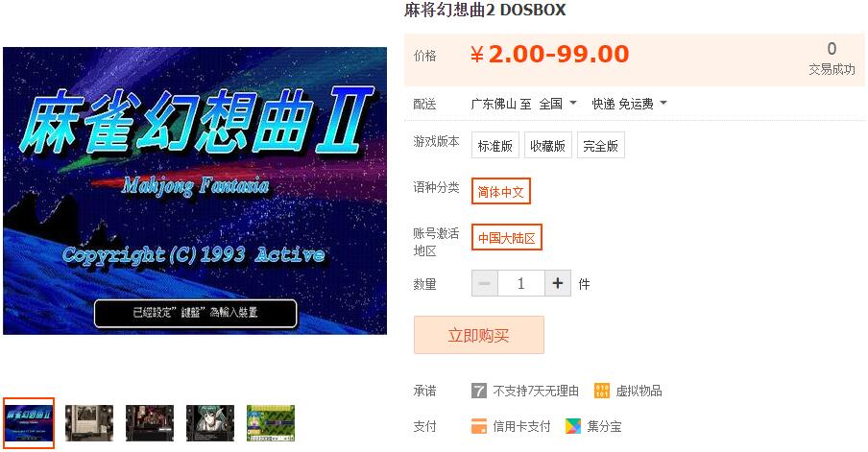868x452 pixels.
Task: Decrease quantity with the minus button
Action: [x=484, y=284]
